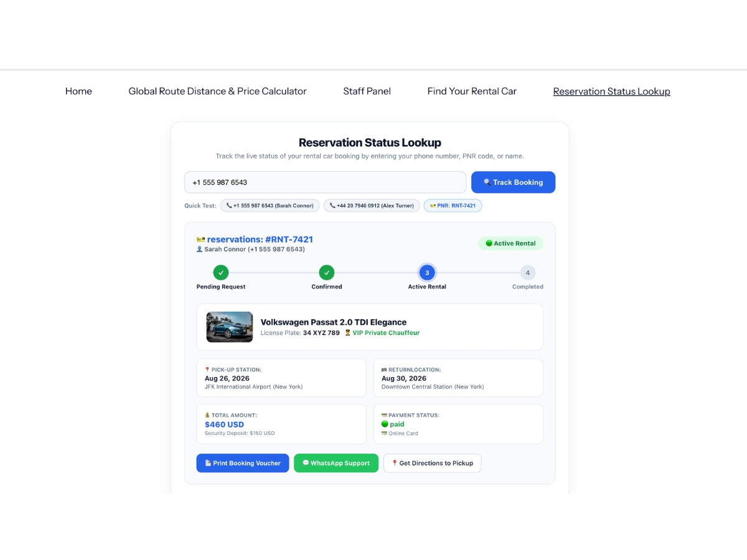The width and height of the screenshot is (747, 560).
Task: Open Reservation Status Lookup nav link
Action: 611,91
